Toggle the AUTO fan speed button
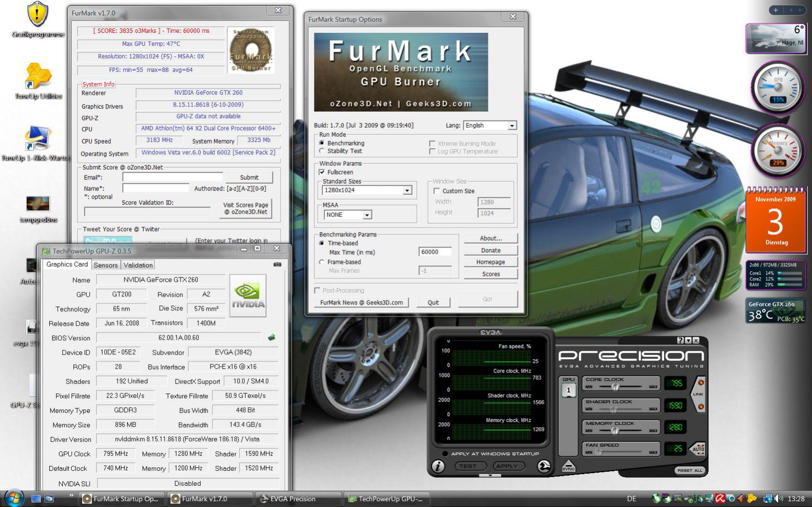The width and height of the screenshot is (812, 507). pyautogui.click(x=697, y=449)
